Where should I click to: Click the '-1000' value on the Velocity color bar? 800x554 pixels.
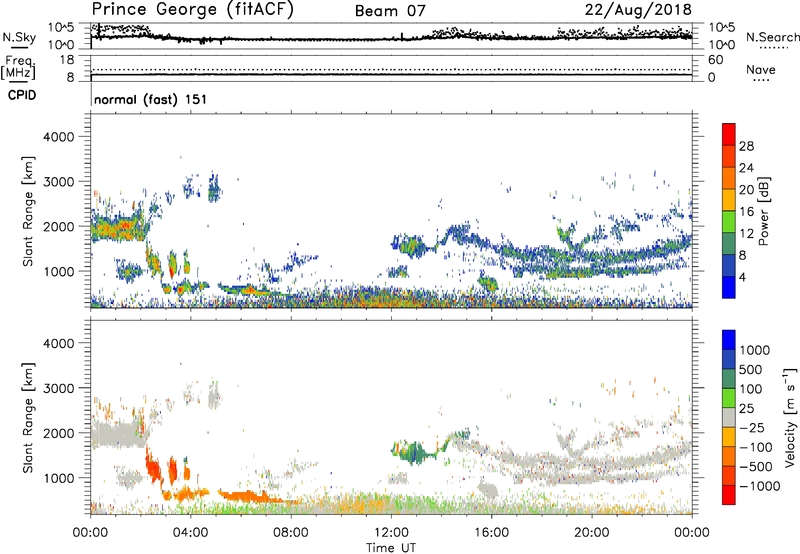[x=760, y=486]
